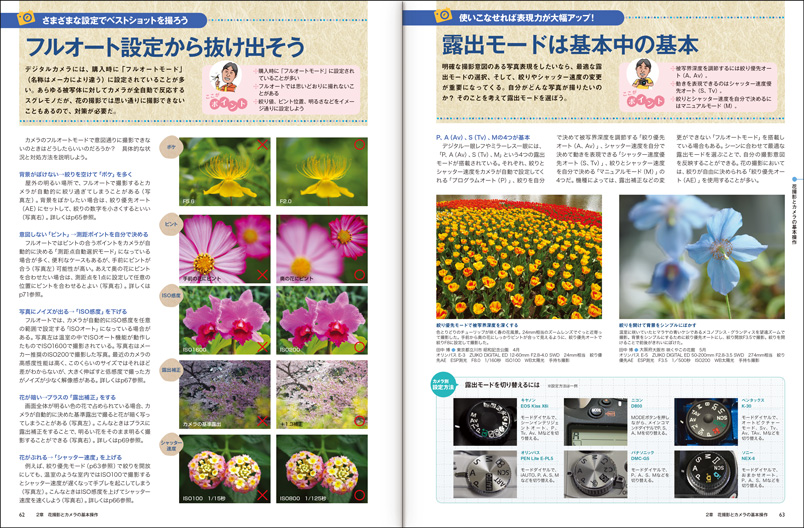
Task: Click the red circle mark on the F2.0 photo
Action: [359, 145]
